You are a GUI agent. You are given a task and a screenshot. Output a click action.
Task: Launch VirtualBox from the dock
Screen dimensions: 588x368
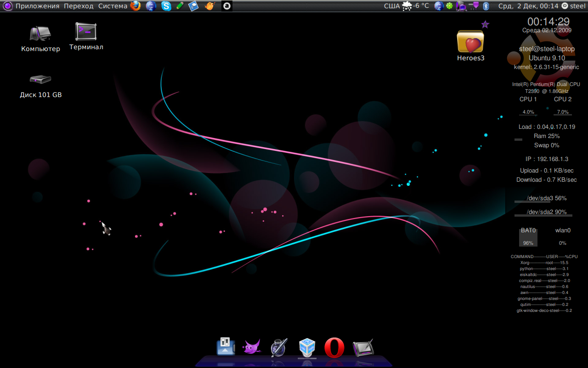307,347
